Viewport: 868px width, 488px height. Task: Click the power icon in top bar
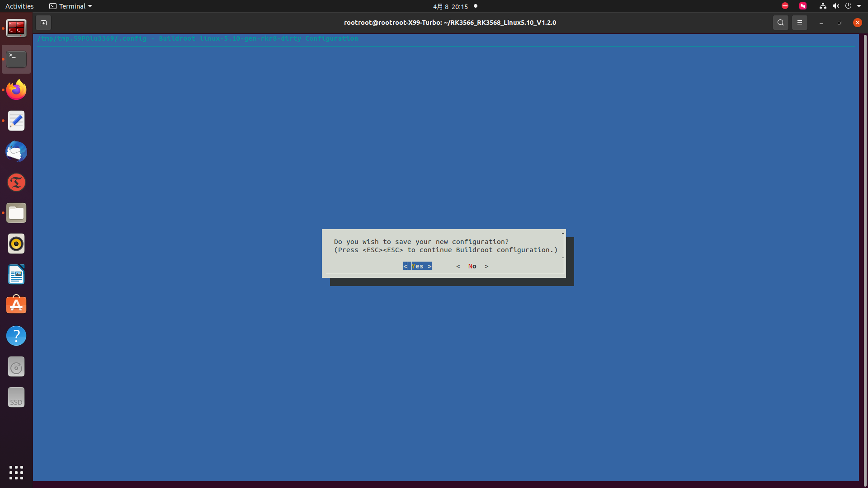point(848,6)
